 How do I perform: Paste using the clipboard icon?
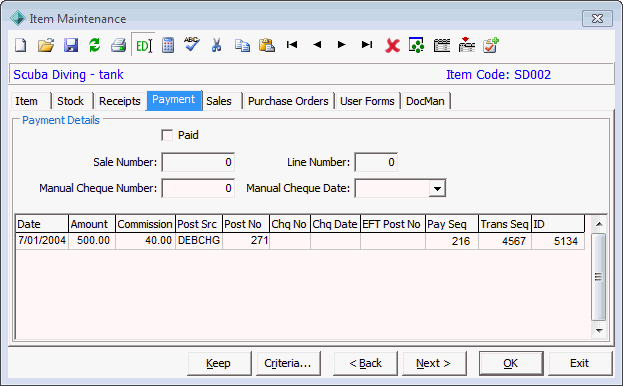pyautogui.click(x=267, y=45)
